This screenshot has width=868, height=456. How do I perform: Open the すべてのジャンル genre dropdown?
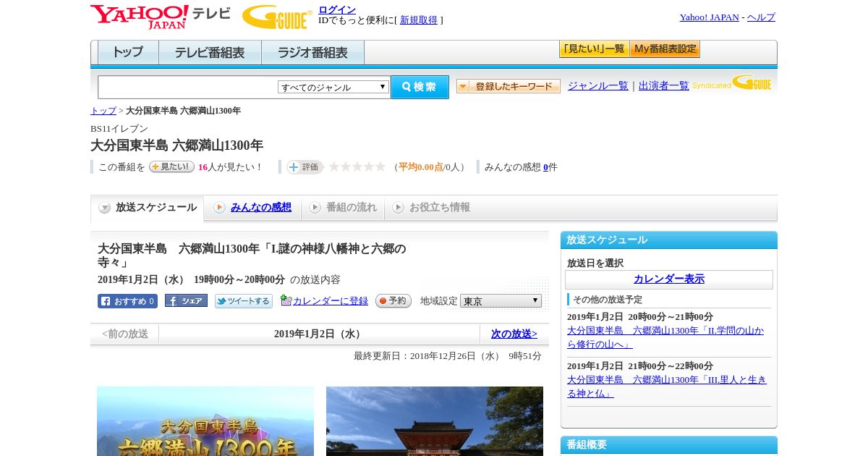333,87
